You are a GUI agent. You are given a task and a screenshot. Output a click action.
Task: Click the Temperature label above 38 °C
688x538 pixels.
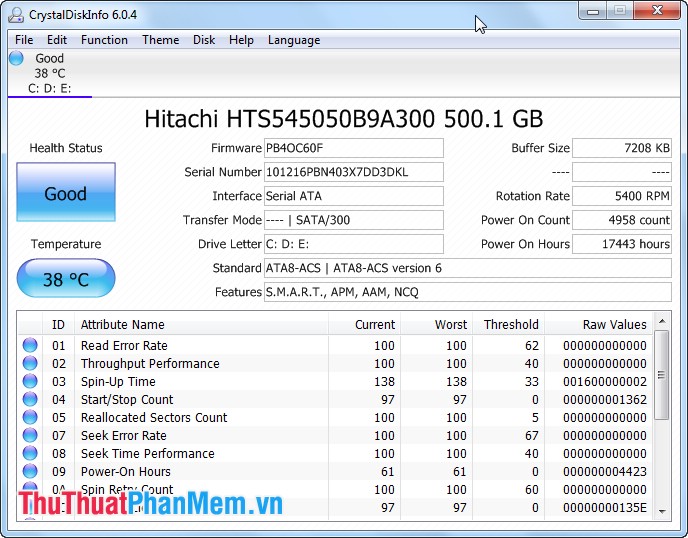click(66, 244)
